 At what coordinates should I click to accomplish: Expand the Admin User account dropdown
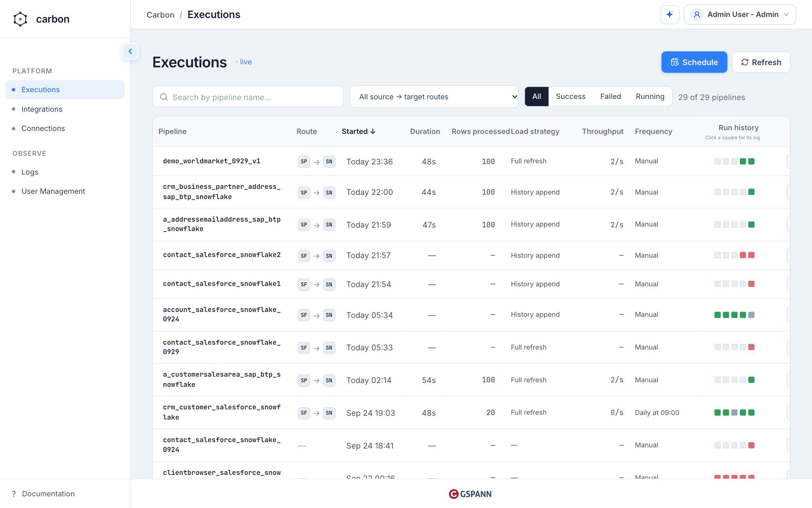click(x=740, y=15)
